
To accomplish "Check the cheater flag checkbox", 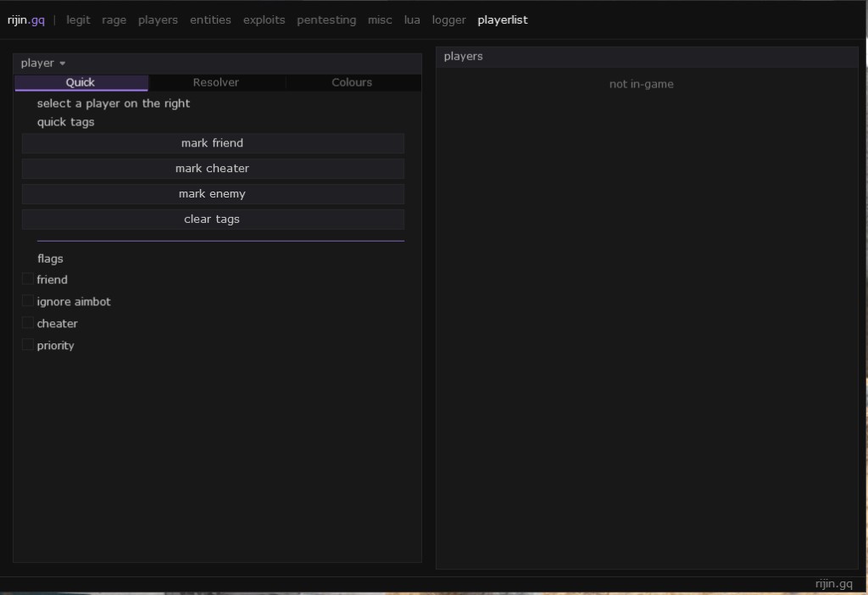I will click(x=27, y=323).
